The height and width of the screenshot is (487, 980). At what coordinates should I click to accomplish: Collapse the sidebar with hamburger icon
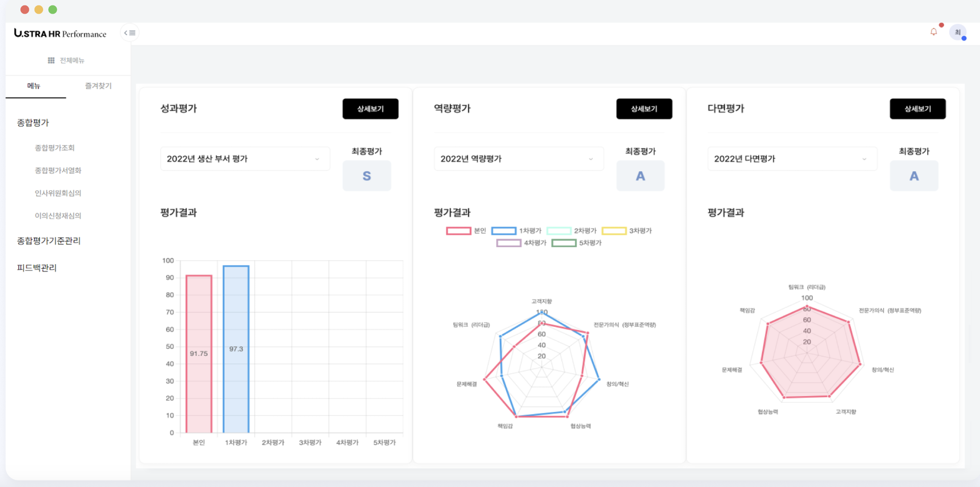(x=129, y=33)
